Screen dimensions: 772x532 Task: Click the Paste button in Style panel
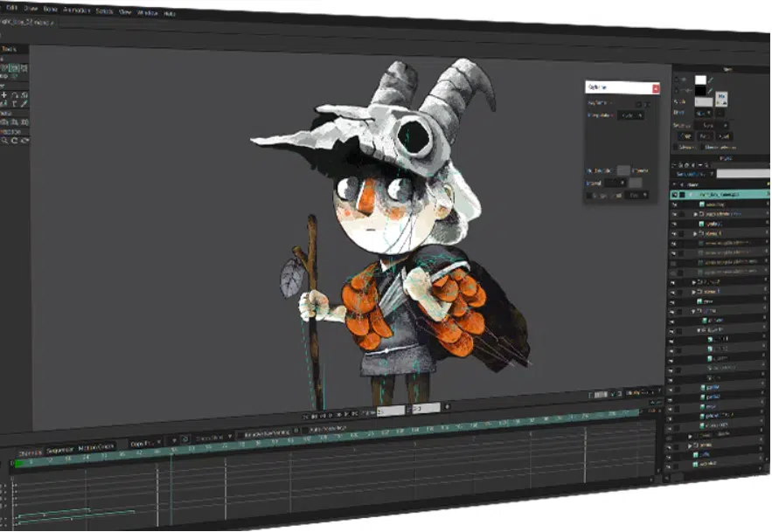tap(705, 136)
